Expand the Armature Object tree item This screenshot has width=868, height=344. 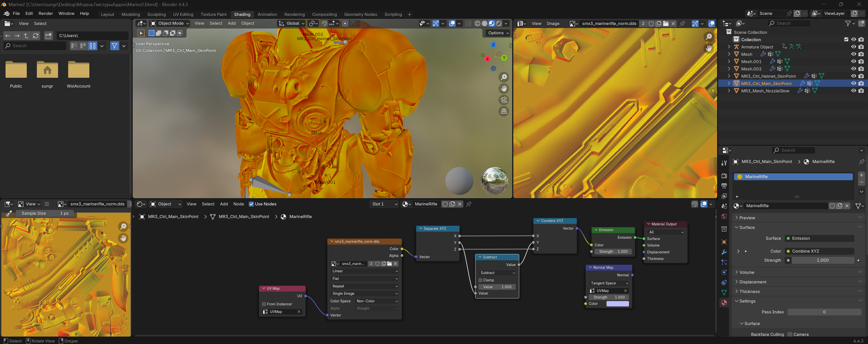click(729, 47)
